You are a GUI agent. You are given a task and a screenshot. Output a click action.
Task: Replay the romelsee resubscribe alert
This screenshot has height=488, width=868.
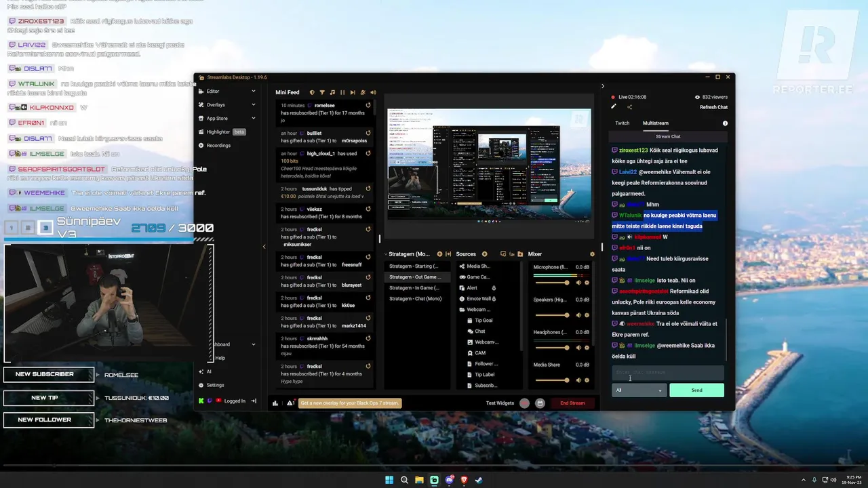[368, 106]
